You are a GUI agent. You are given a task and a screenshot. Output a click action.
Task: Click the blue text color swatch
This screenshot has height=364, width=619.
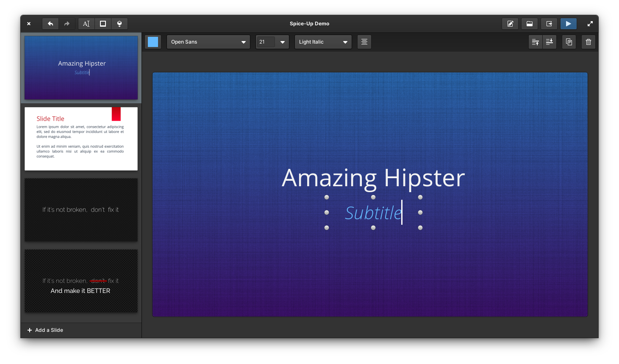pyautogui.click(x=153, y=42)
